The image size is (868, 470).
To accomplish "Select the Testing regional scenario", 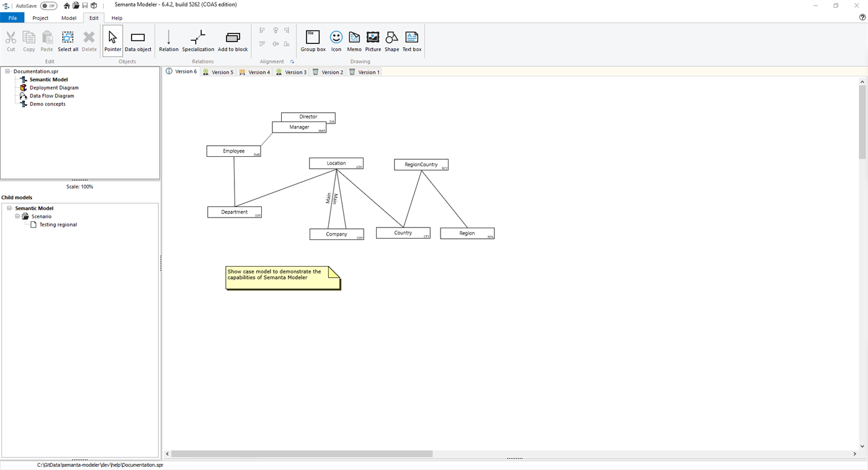I will 56,224.
